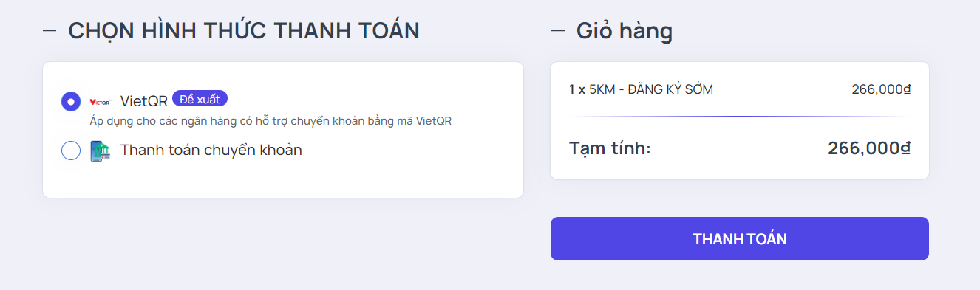
Task: Click the Giỏ hàng heading
Action: tap(625, 32)
